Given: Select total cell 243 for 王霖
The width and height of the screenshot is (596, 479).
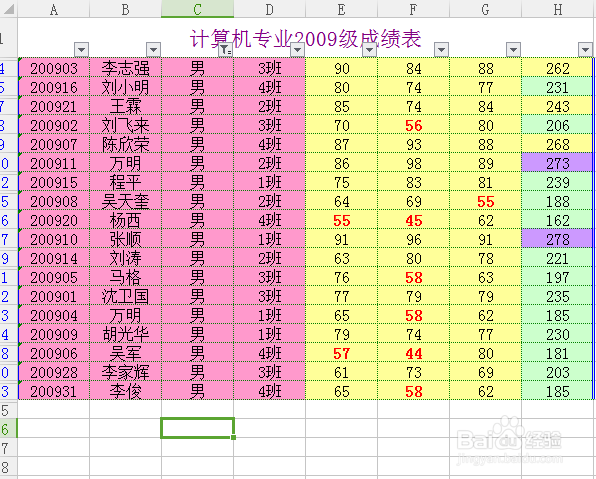Looking at the screenshot, I should pyautogui.click(x=558, y=106).
